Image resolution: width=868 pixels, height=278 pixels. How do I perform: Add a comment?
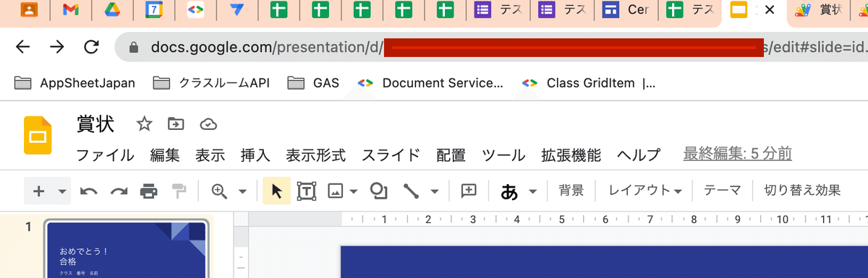coord(469,191)
